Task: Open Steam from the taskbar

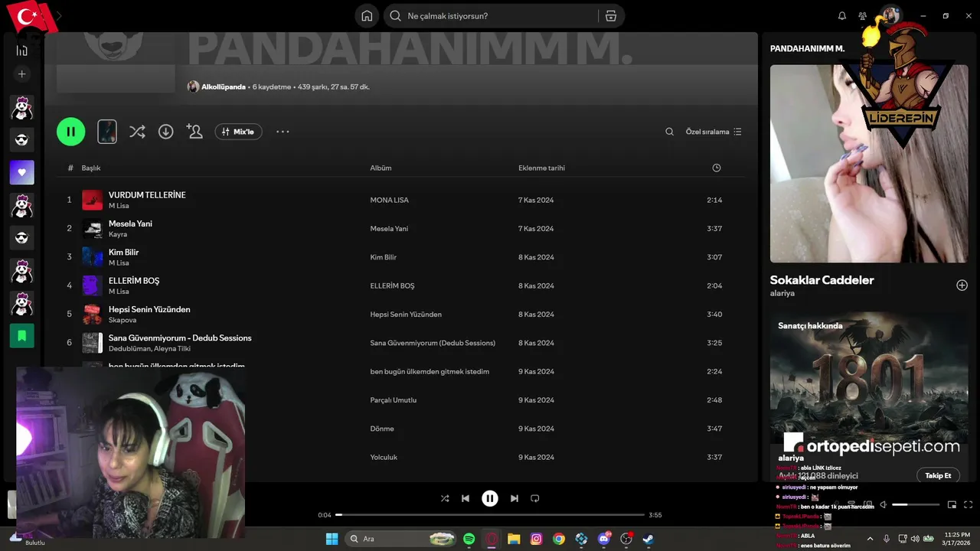Action: pyautogui.click(x=648, y=539)
